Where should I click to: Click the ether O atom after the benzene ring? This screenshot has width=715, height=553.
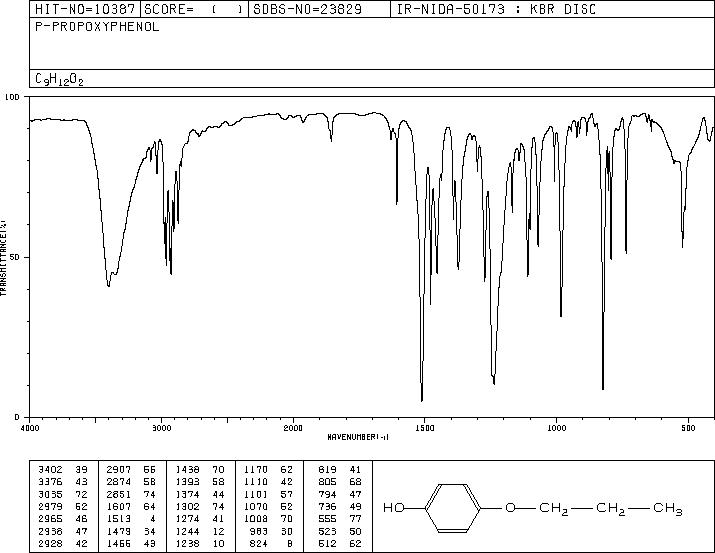click(x=510, y=508)
